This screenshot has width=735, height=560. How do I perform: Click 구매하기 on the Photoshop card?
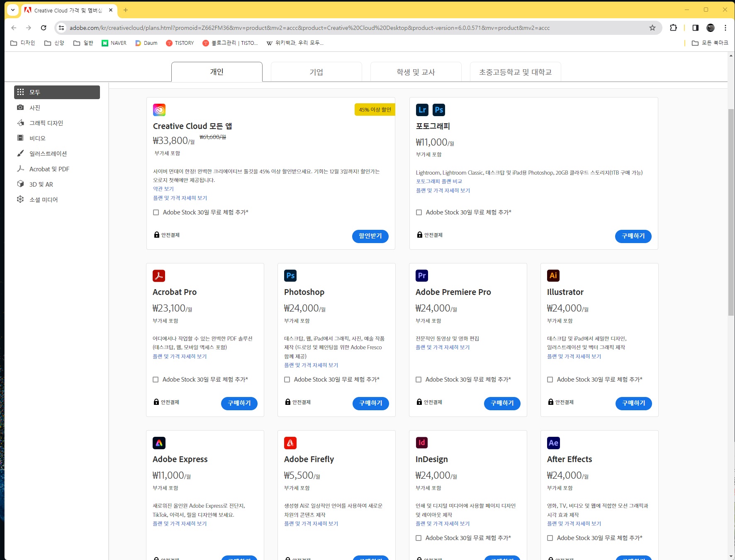(371, 403)
